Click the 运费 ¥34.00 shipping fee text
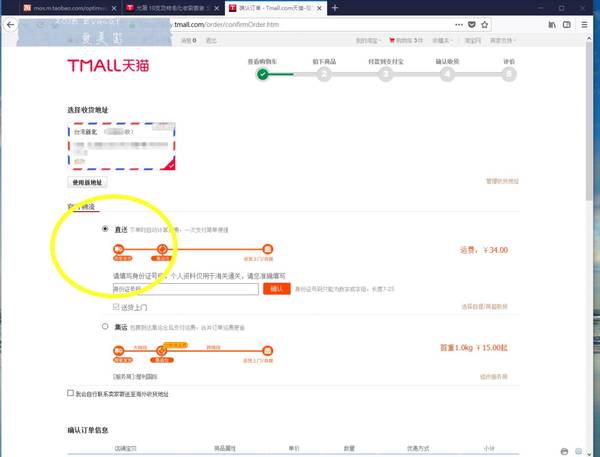Viewport: 600px width, 457px height. (x=484, y=250)
